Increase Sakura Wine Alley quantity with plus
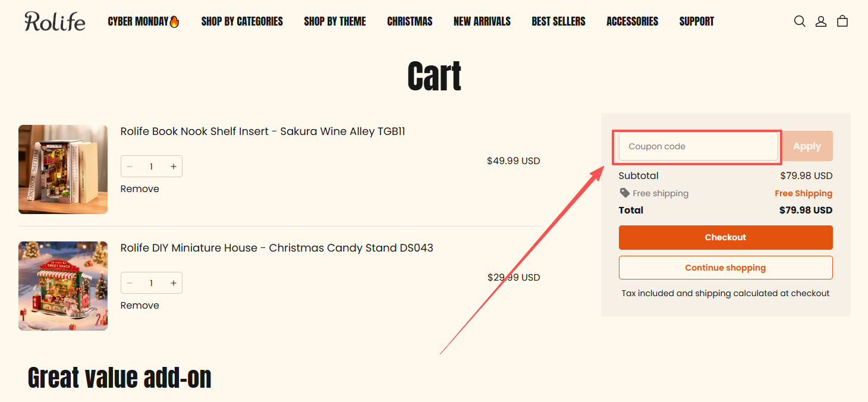868x402 pixels. [174, 167]
